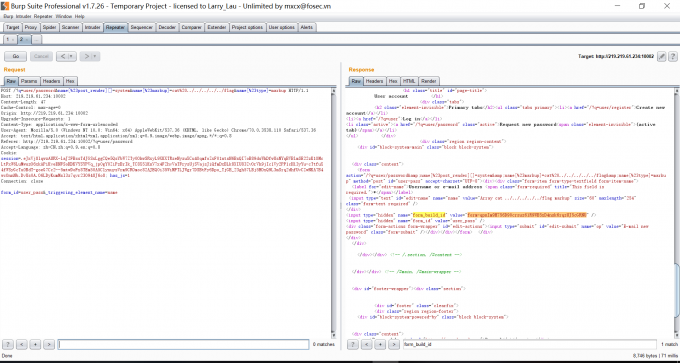Click the Burp Suite logo icon in title bar
This screenshot has height=363, width=680.
coord(6,6)
